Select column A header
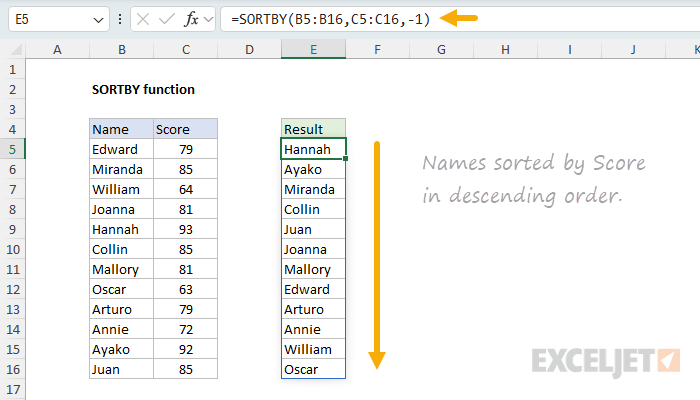 (57, 50)
